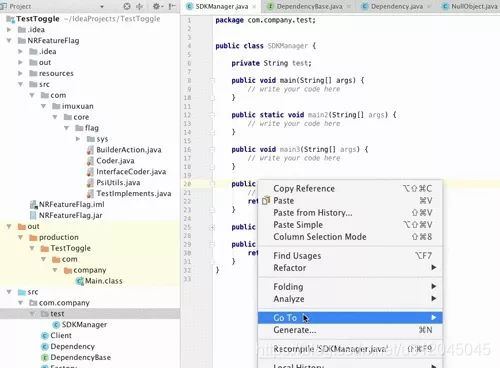Choose Recompile 'SDKManager.java' menu entry

(x=350, y=349)
